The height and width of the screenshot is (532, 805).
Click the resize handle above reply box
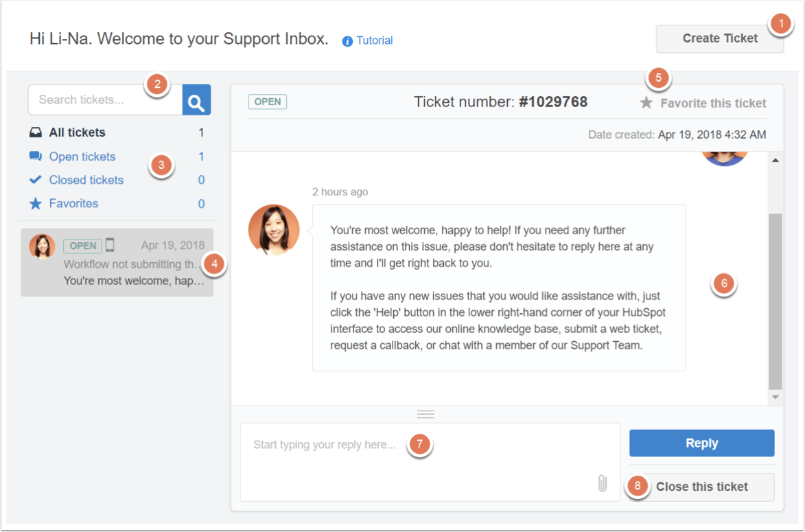425,414
